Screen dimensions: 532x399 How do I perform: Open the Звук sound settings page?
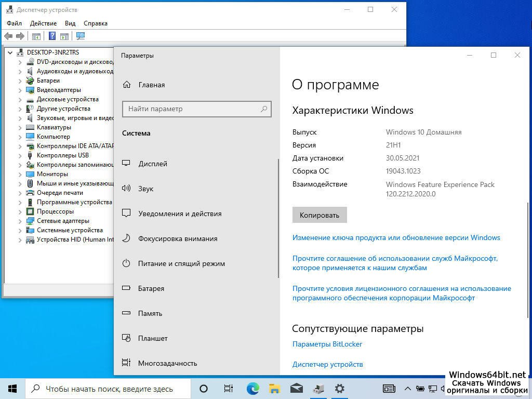[145, 189]
